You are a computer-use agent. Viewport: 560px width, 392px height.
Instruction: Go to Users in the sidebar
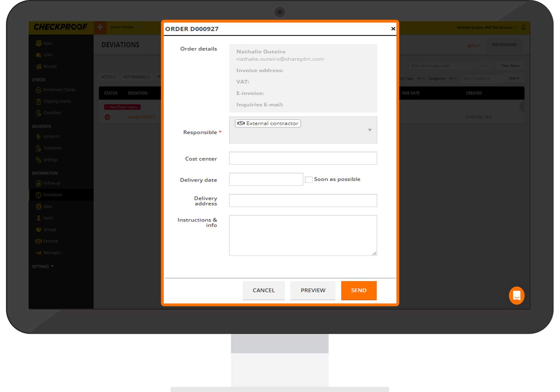(48, 218)
